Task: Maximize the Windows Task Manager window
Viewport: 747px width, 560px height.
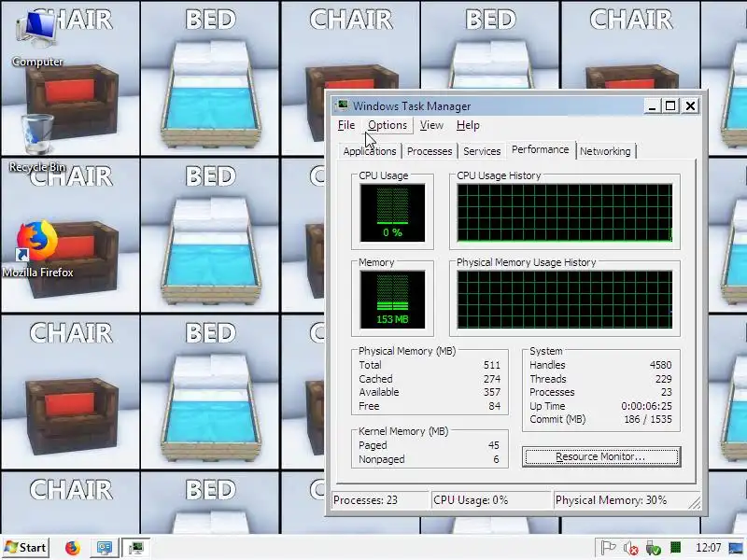Action: click(670, 105)
